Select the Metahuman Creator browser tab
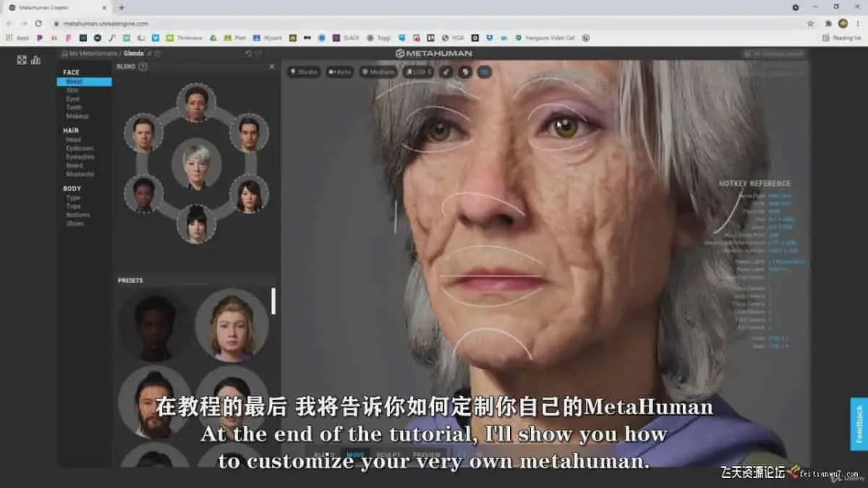Viewport: 868px width, 488px height. coord(56,7)
